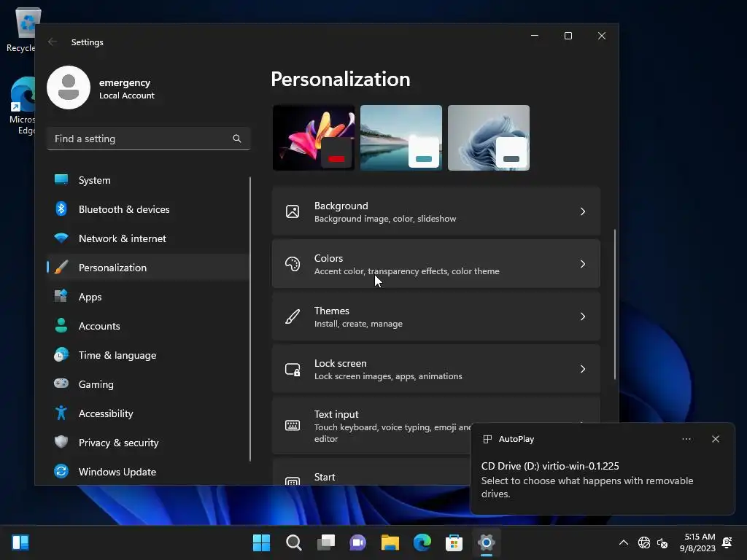This screenshot has width=747, height=560.
Task: Open Task View on taskbar
Action: click(x=326, y=542)
